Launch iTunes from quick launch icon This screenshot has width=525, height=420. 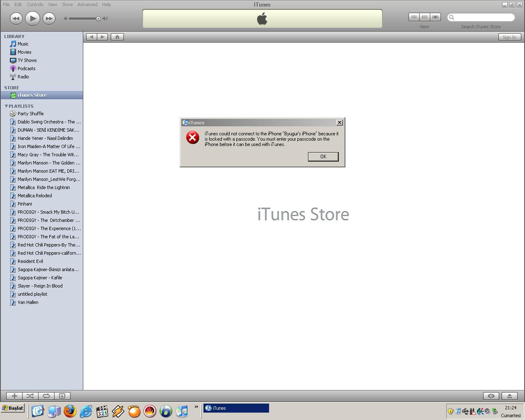[x=182, y=411]
